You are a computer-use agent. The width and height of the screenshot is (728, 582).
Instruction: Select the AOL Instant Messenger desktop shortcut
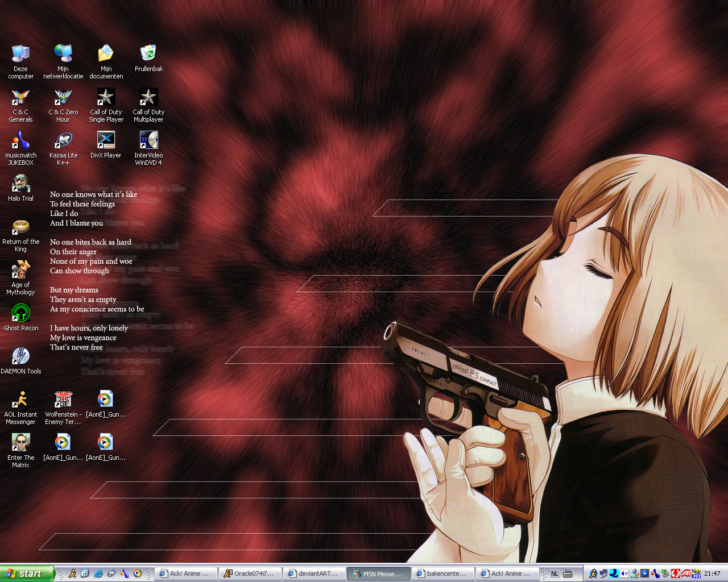21,407
